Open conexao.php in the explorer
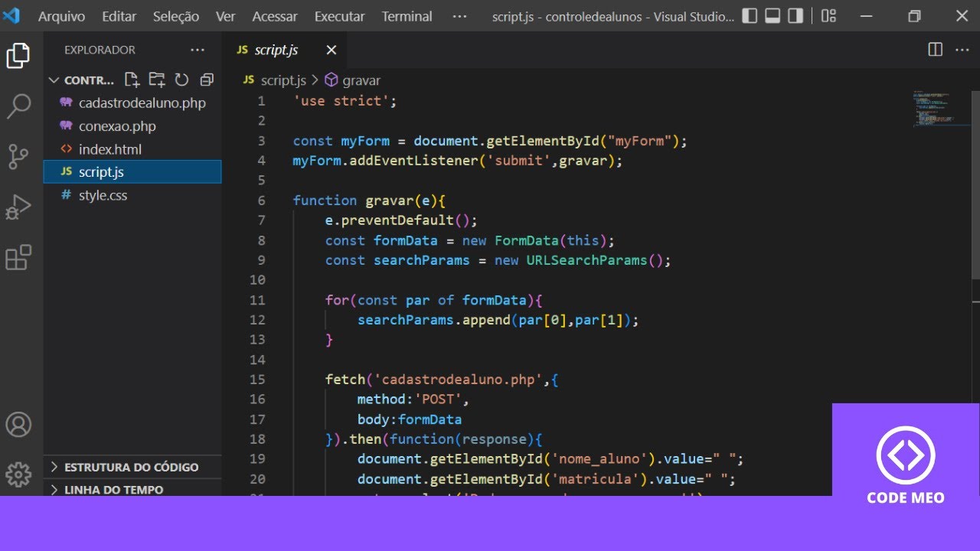The image size is (980, 551). (132, 126)
